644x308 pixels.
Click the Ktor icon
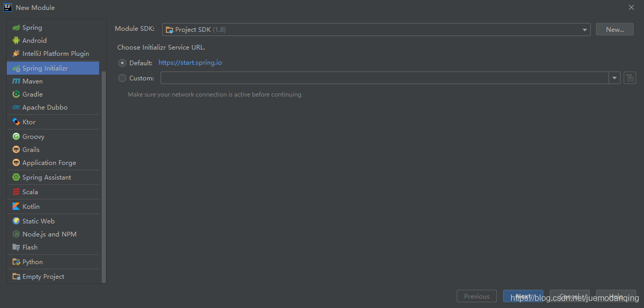[x=16, y=122]
